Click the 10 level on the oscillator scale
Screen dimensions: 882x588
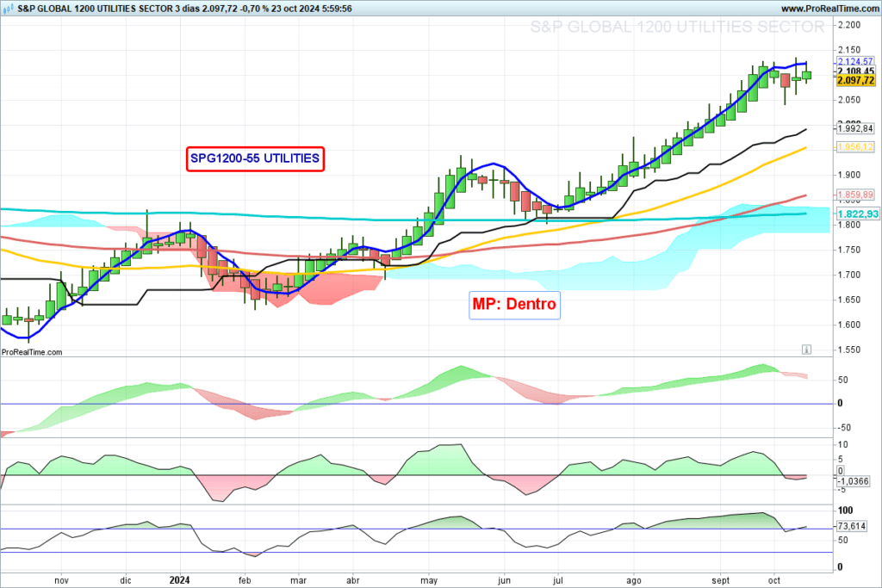click(842, 444)
